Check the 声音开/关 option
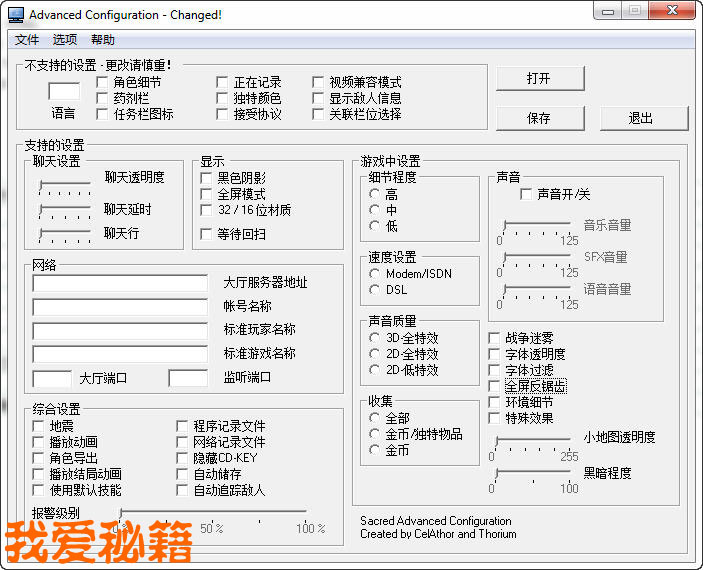703x570 pixels. tap(526, 195)
